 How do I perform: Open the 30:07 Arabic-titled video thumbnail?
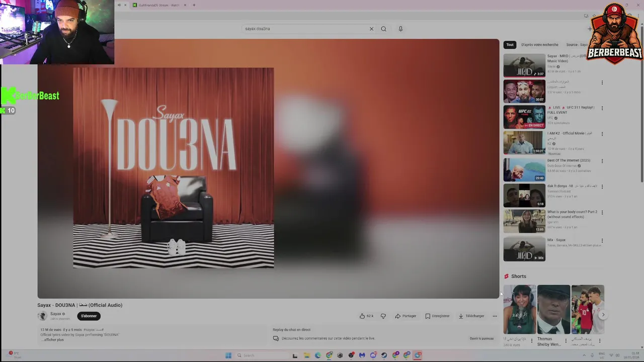tap(524, 91)
